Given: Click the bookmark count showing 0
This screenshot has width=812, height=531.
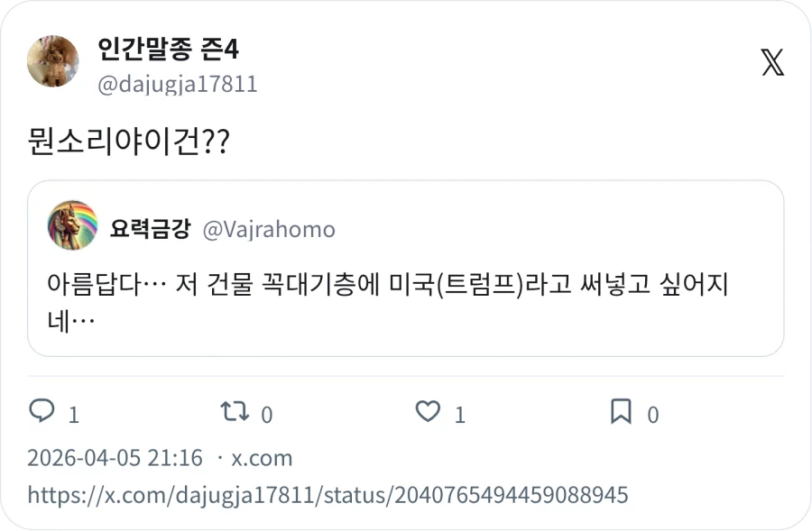Looking at the screenshot, I should click(x=653, y=415).
